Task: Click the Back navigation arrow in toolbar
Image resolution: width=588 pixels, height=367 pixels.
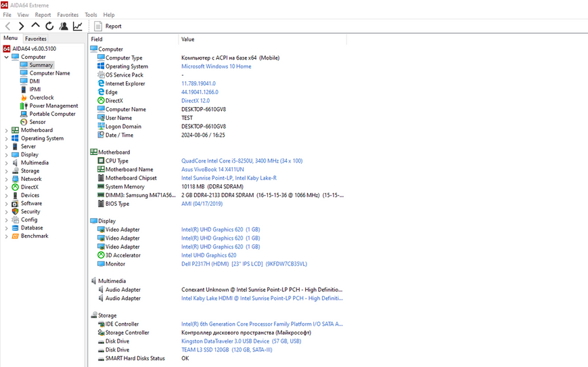Action: [8, 26]
